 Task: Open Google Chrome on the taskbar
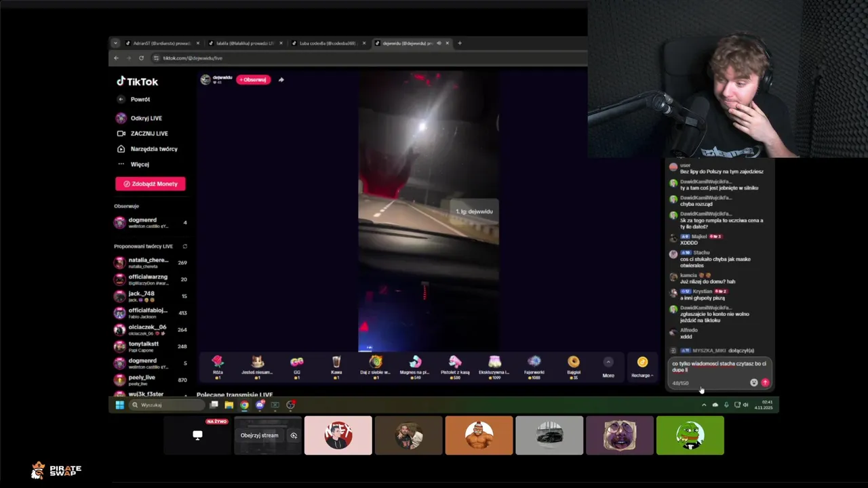244,405
